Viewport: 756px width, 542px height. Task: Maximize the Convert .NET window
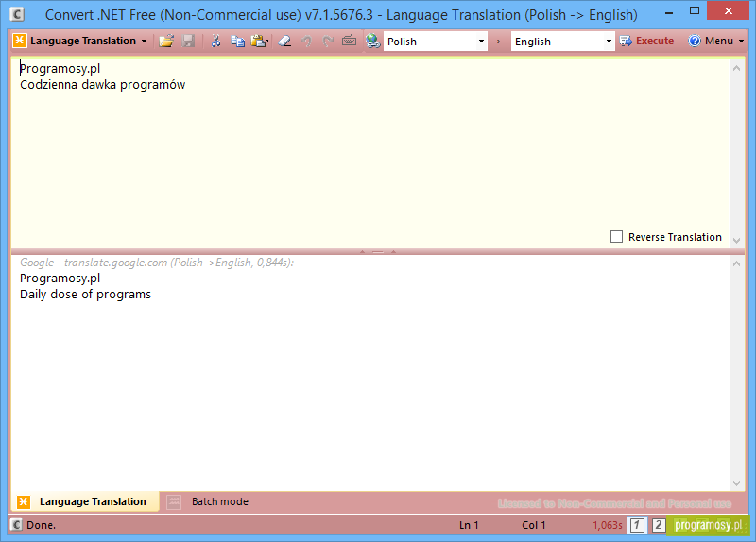point(695,11)
